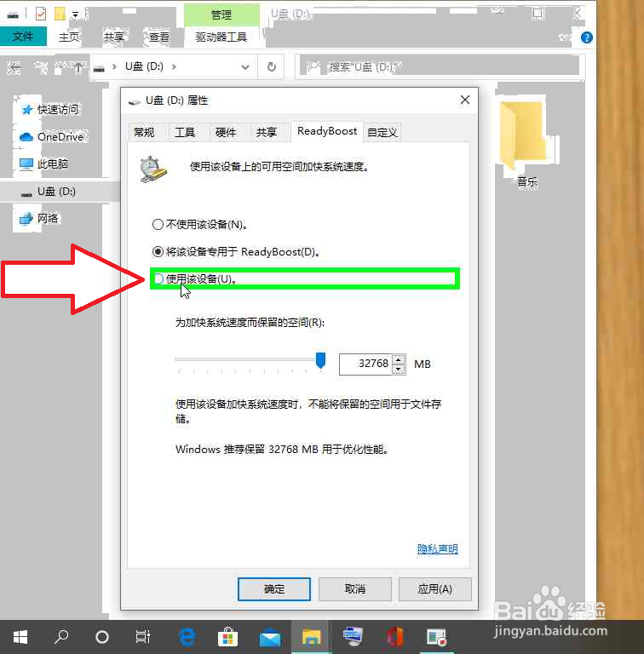This screenshot has height=654, width=644.
Task: Switch to the 工具 tab
Action: (185, 132)
